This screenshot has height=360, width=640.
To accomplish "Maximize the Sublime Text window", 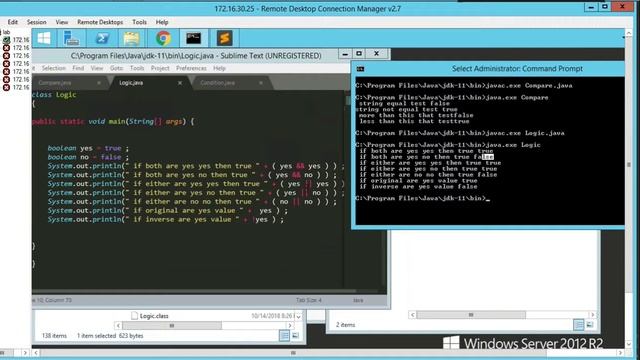I will 359,54.
